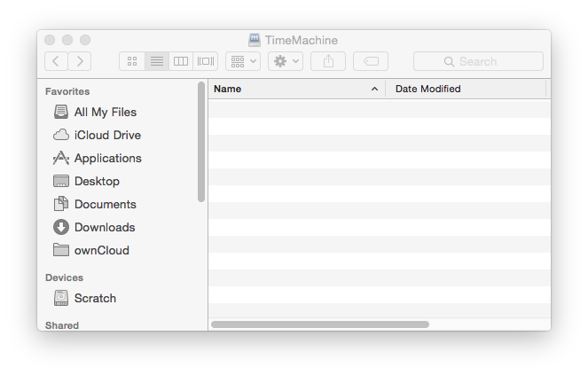Go forward with the right arrow button
The image size is (588, 375).
tap(80, 61)
